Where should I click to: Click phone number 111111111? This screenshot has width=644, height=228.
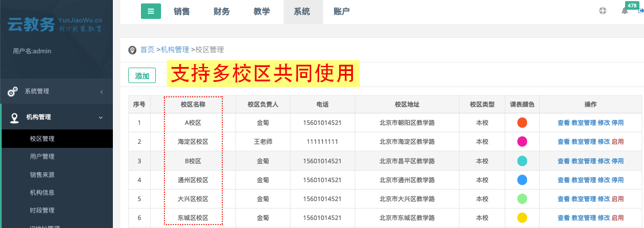point(323,141)
